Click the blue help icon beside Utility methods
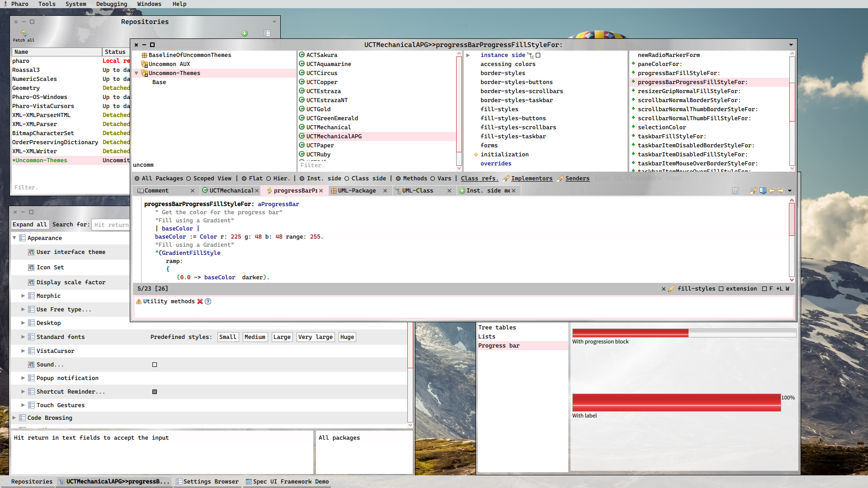This screenshot has width=868, height=488. click(x=208, y=301)
